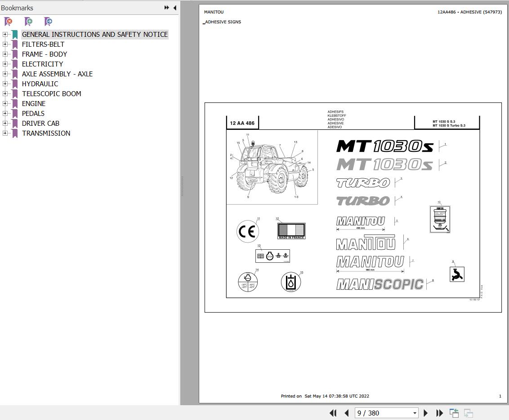Open the AXLE ASSEMBLY - AXLE bookmark
509x420 pixels.
(x=58, y=74)
